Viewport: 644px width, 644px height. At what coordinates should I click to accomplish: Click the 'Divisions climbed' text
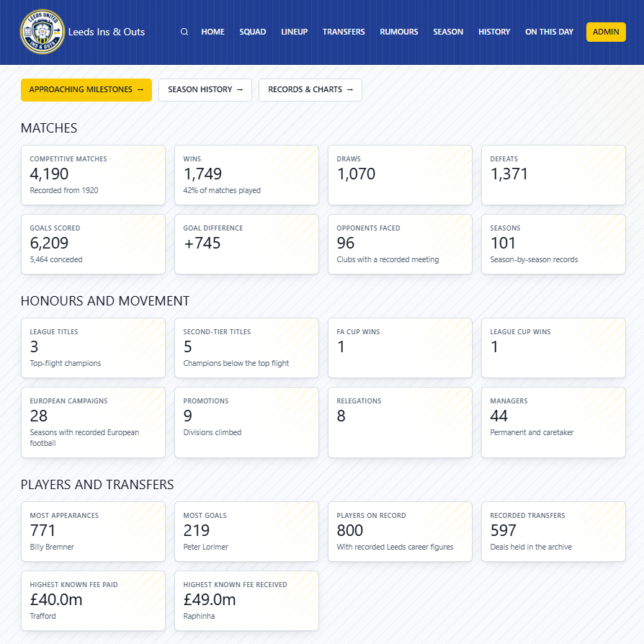click(x=212, y=432)
